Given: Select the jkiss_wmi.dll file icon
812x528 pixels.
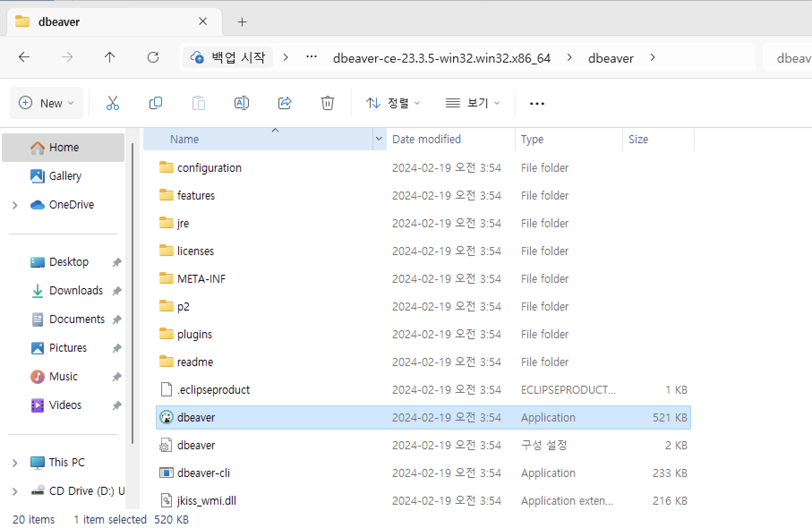Looking at the screenshot, I should coord(166,501).
